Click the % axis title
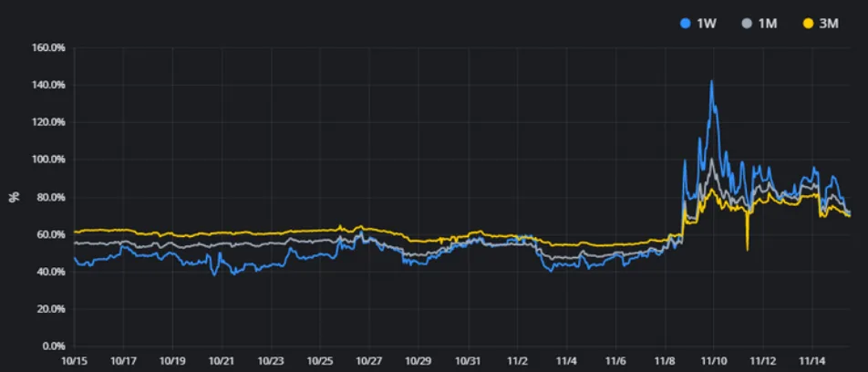Screen dimensions: 868x372 click(15, 195)
